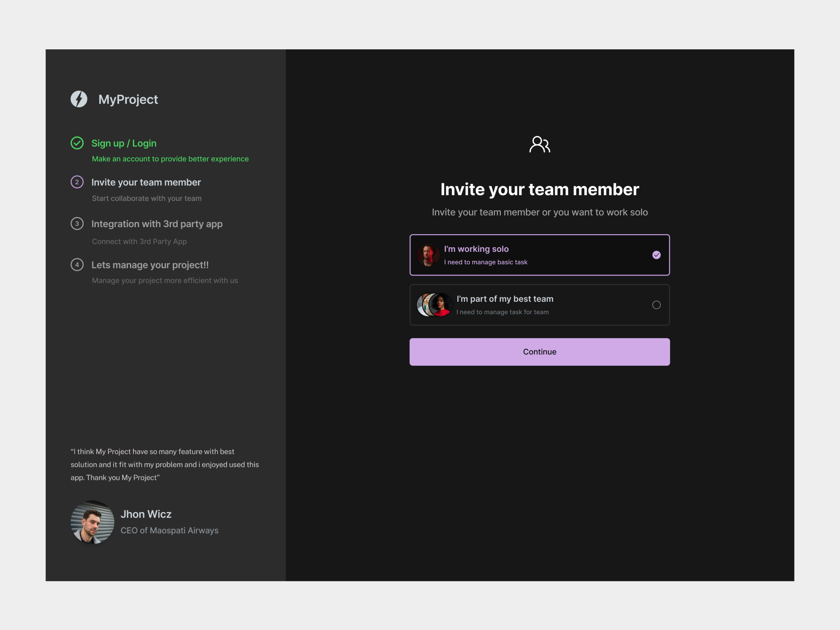The image size is (840, 630).
Task: Open the Integration with 3rd party app step
Action: point(157,224)
